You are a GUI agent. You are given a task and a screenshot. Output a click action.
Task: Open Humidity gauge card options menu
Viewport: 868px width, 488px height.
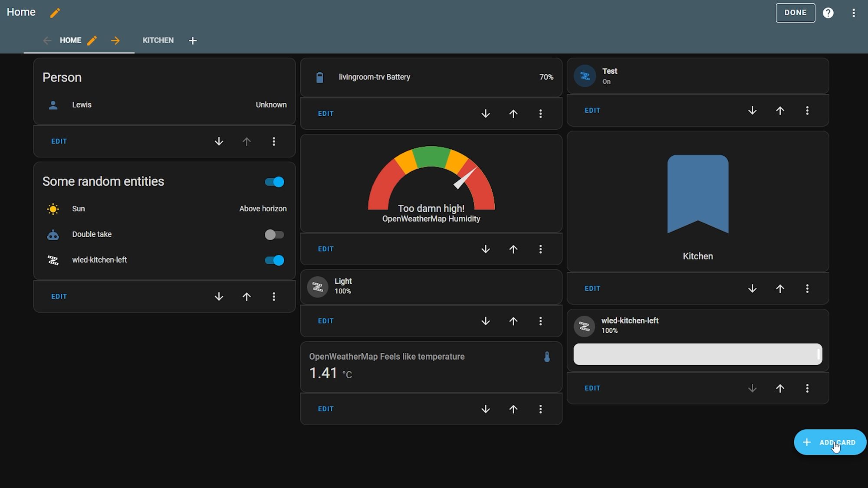(541, 249)
